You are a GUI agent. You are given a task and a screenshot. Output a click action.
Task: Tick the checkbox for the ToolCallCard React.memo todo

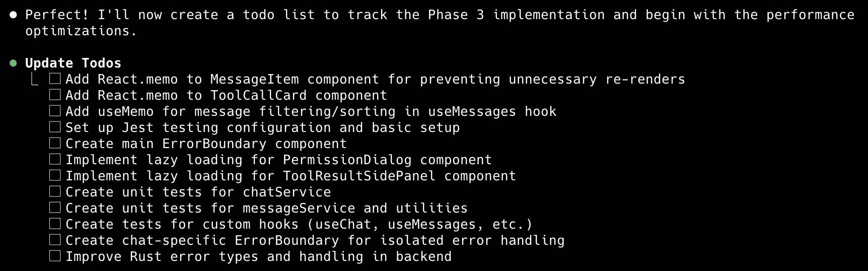point(55,95)
